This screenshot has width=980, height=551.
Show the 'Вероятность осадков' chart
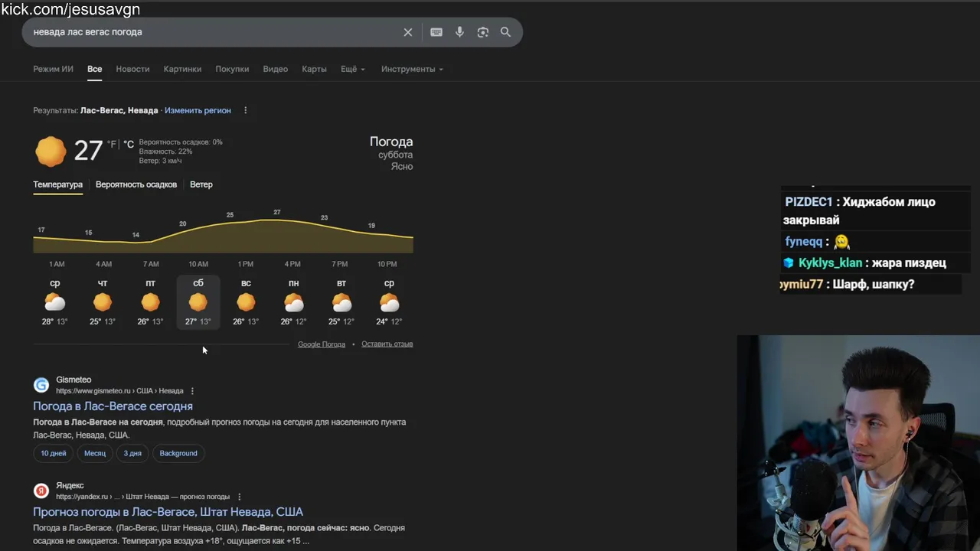136,184
